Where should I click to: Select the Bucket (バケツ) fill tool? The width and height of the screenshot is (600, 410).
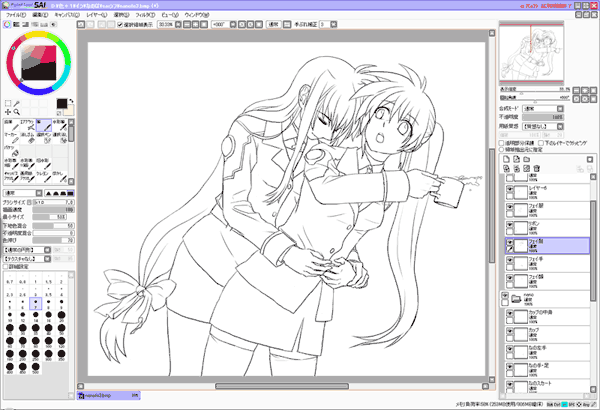(x=11, y=151)
